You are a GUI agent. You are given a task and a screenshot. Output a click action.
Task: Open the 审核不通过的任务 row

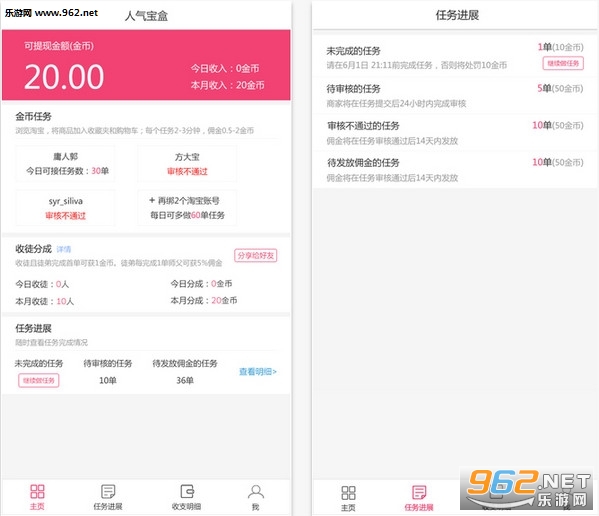pos(455,133)
